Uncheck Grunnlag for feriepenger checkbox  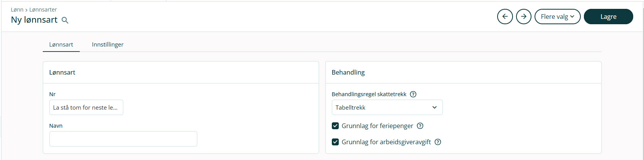(335, 126)
